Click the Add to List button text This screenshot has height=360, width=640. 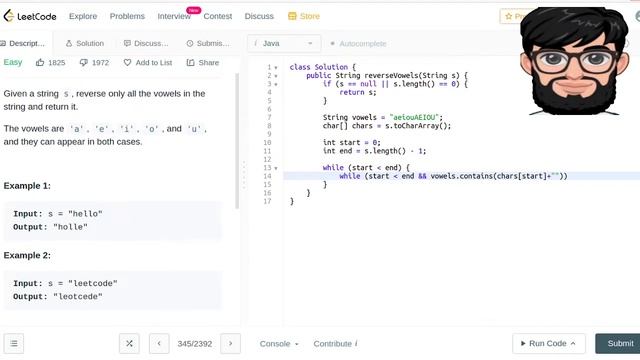(x=153, y=62)
